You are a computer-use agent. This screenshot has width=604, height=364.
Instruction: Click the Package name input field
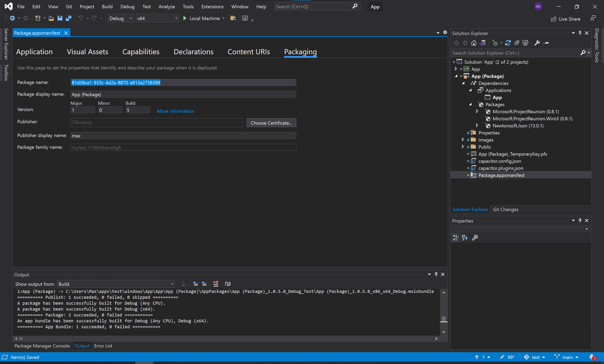[183, 82]
